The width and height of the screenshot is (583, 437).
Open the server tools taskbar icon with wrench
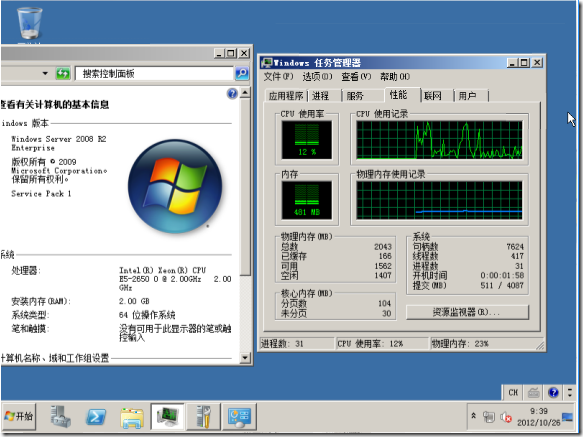(203, 417)
